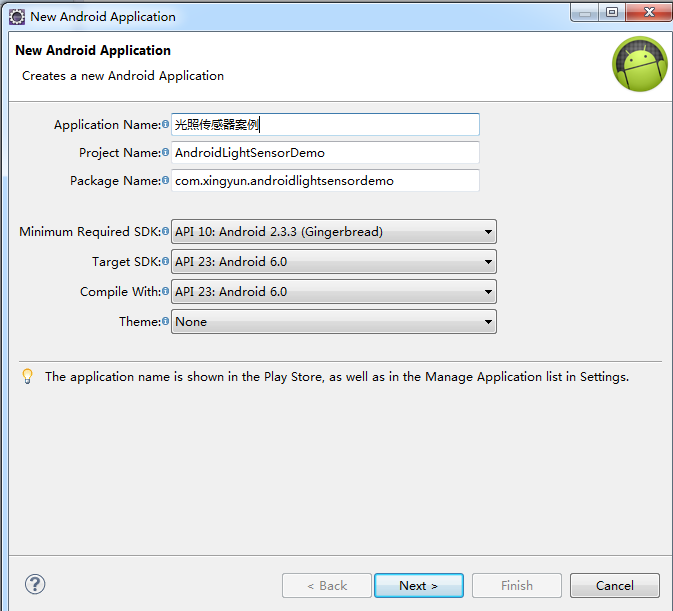Screen dimensions: 673x611
Task: Click the 'Creates a new Android Application' description
Action: pyautogui.click(x=123, y=76)
